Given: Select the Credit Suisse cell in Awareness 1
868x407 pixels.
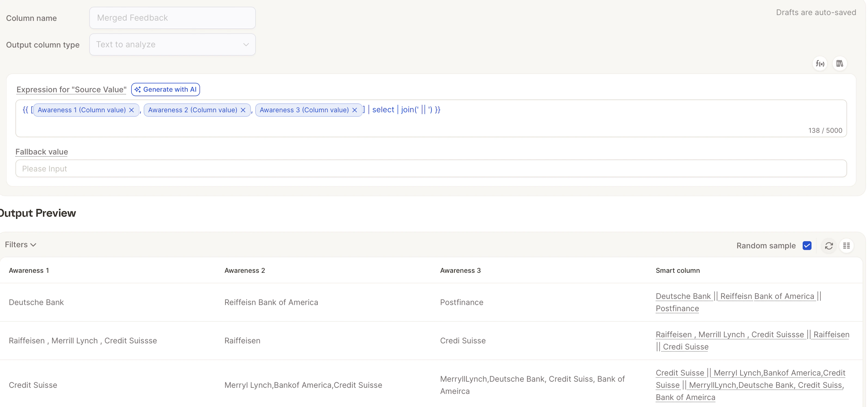Looking at the screenshot, I should (33, 385).
